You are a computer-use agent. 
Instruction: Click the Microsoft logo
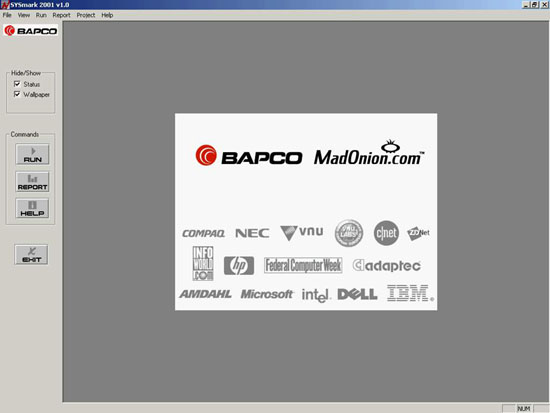(x=267, y=294)
